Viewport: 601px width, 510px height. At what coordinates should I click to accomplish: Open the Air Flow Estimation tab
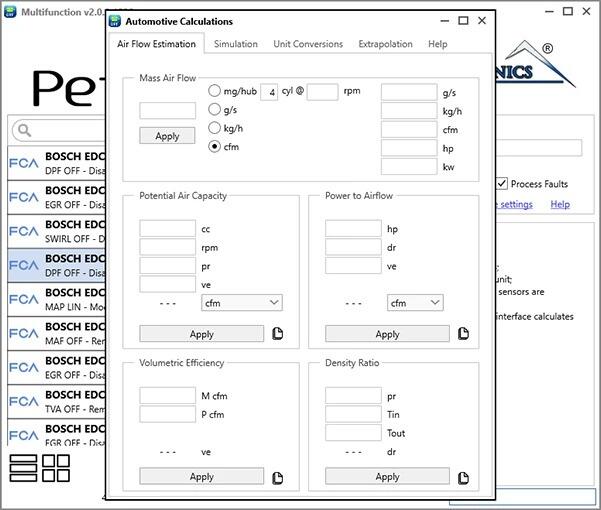point(156,44)
